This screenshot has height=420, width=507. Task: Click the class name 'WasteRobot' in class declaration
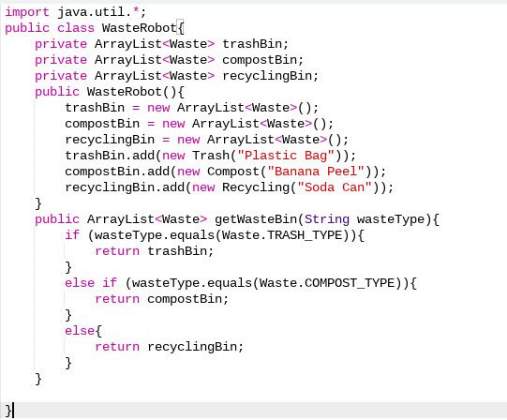[x=140, y=28]
